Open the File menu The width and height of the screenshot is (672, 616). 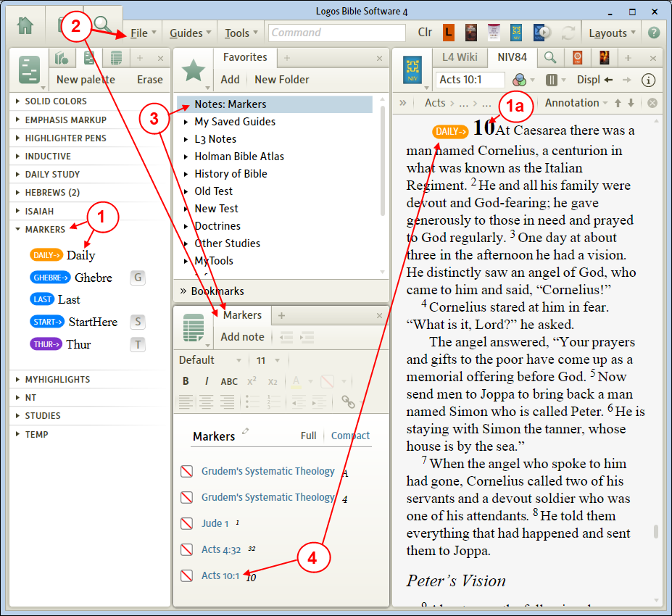click(143, 33)
